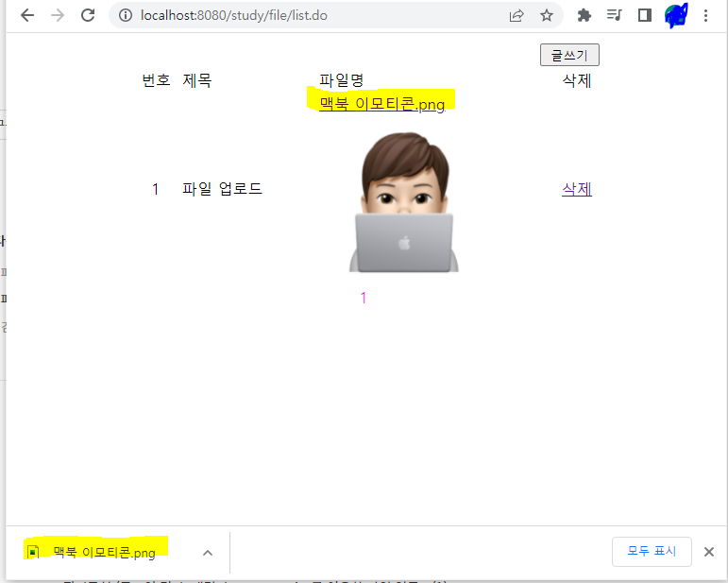The image size is (728, 583).
Task: Click the 삭제 column header
Action: point(577,81)
